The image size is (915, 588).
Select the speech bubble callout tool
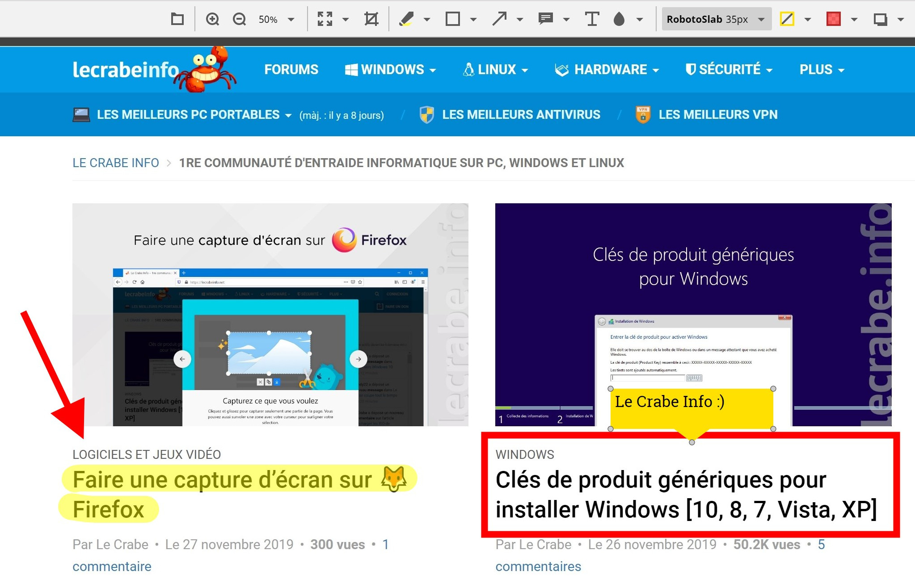point(546,19)
